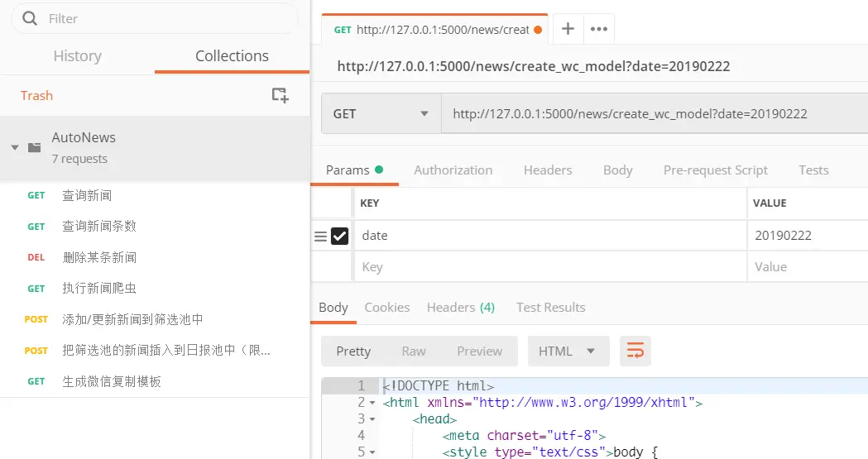Open the HTML format dropdown
Image resolution: width=868 pixels, height=459 pixels.
(x=568, y=351)
